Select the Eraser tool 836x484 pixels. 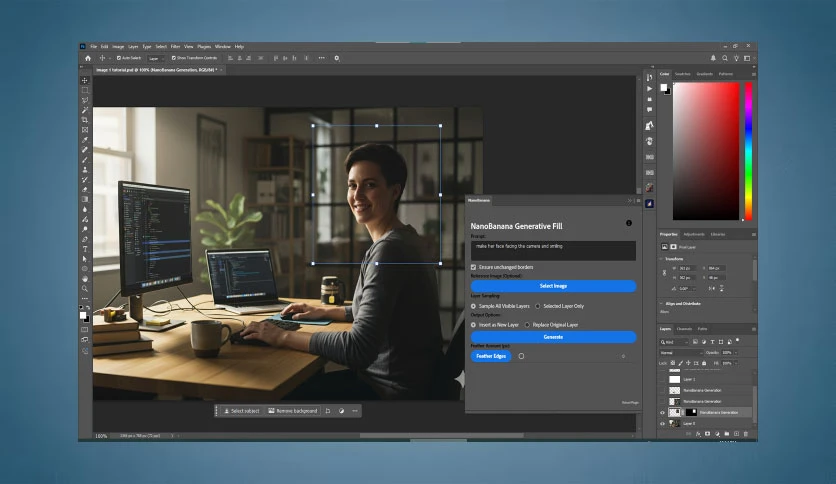click(x=85, y=189)
